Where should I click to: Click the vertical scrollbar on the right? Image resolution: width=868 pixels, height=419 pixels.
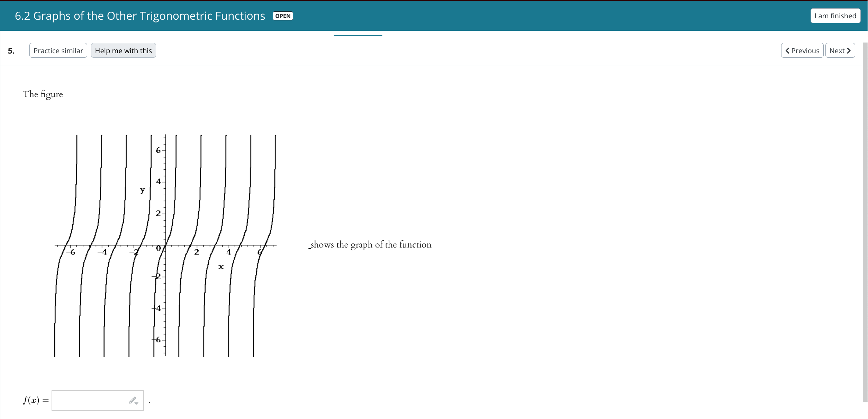tap(865, 221)
